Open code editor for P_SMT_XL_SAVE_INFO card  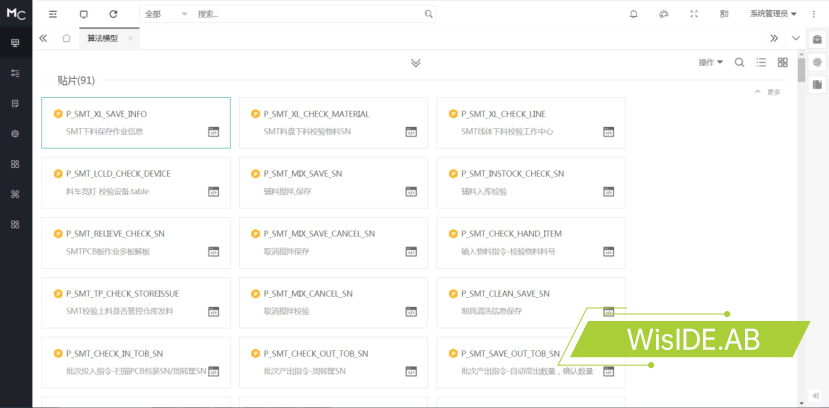tap(213, 132)
